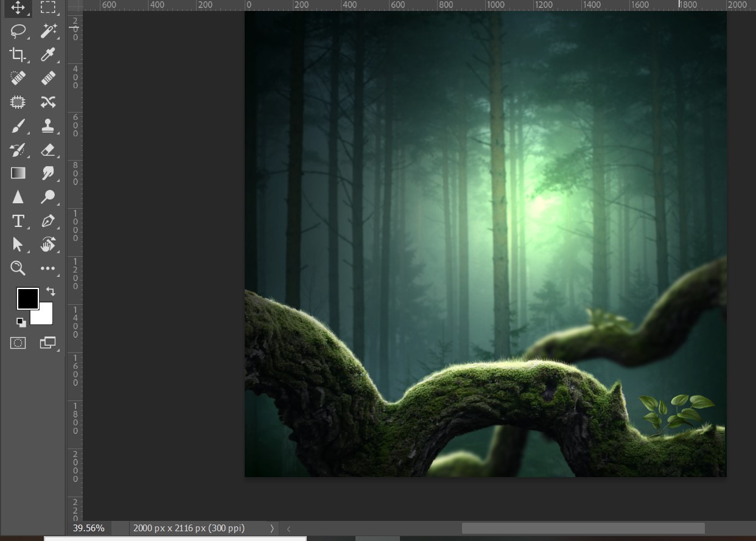The image size is (756, 541).
Task: Swap foreground and background colors
Action: click(x=51, y=291)
